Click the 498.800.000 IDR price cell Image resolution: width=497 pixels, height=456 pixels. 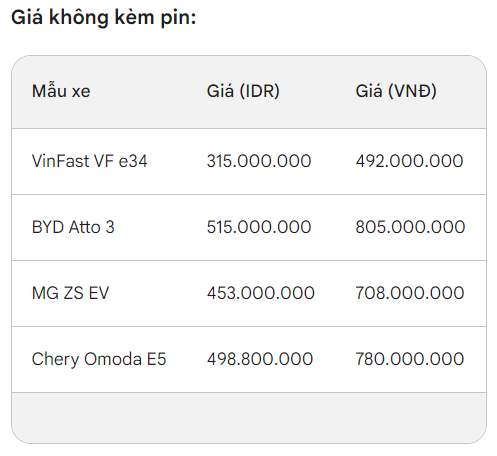[x=260, y=359]
